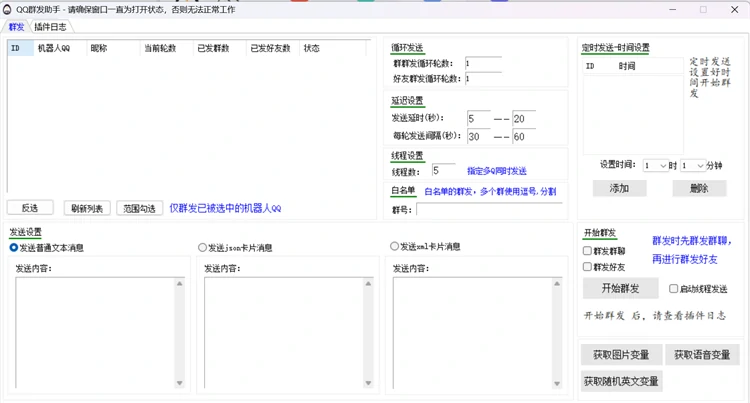Click the ID column header in schedule list
750x403 pixels.
(599, 66)
